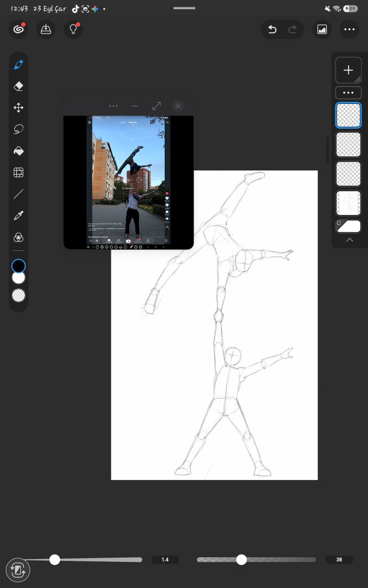Screen dimensions: 368x588
Task: Open the overlapping circles color mixer
Action: [19, 238]
